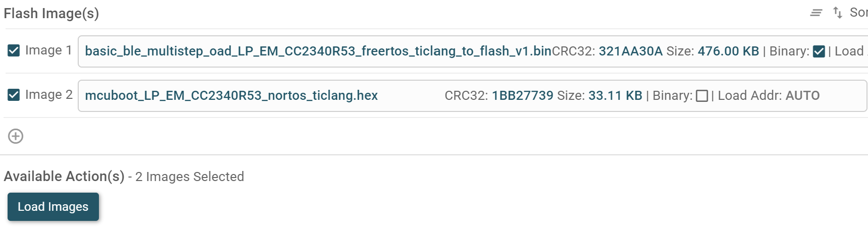Click the 476.00 KB size value

pos(728,51)
